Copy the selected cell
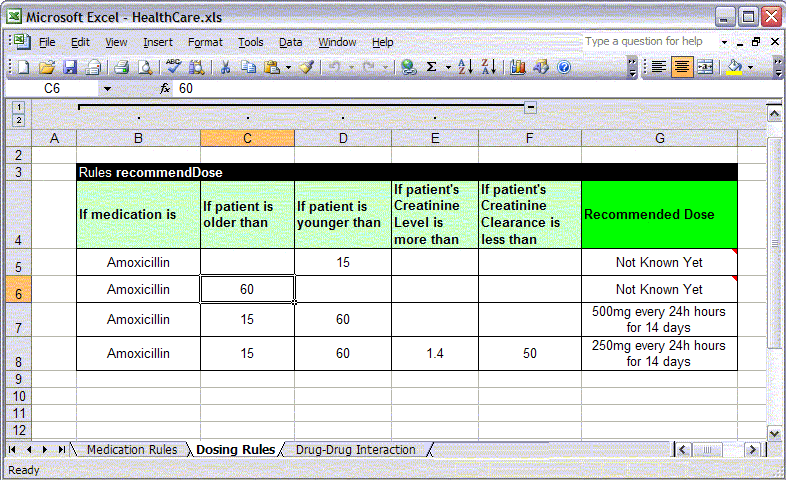Screen dimensions: 786x480 pos(248,67)
